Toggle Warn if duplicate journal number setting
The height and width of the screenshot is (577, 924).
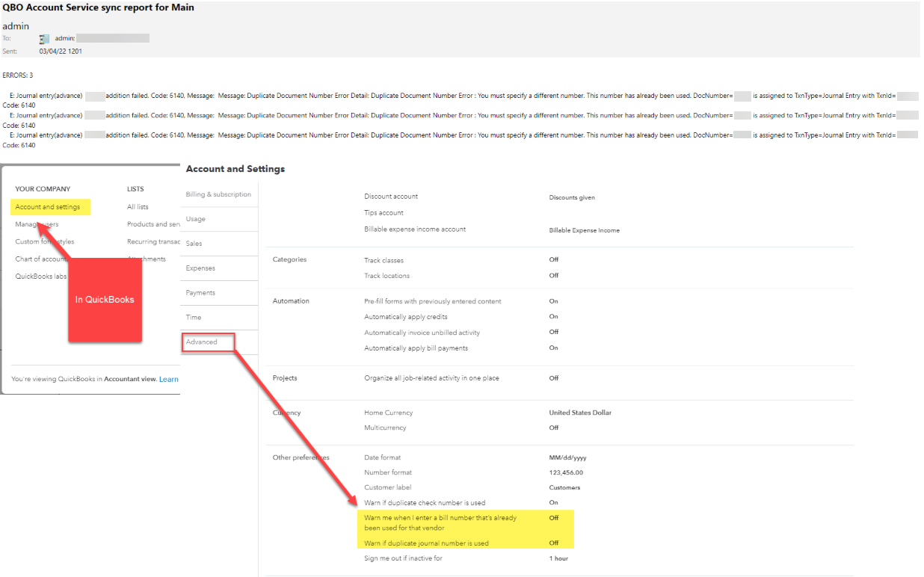(x=554, y=543)
